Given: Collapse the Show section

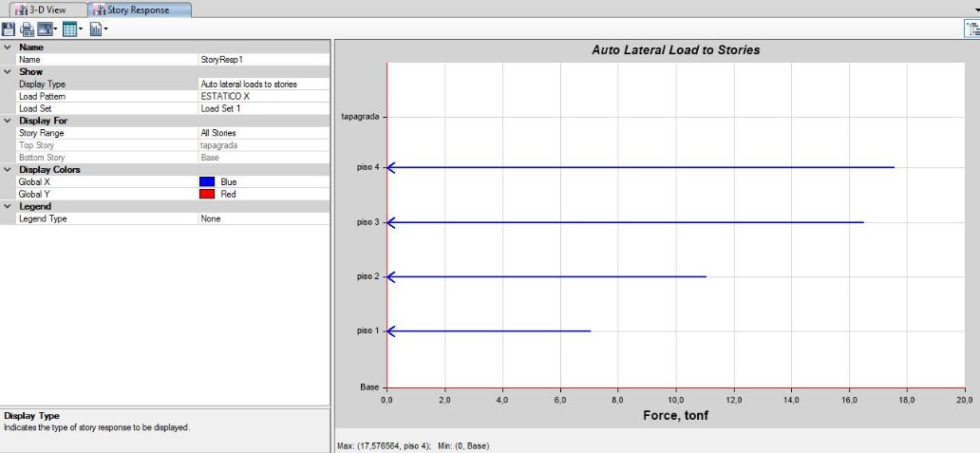Looking at the screenshot, I should 8,71.
